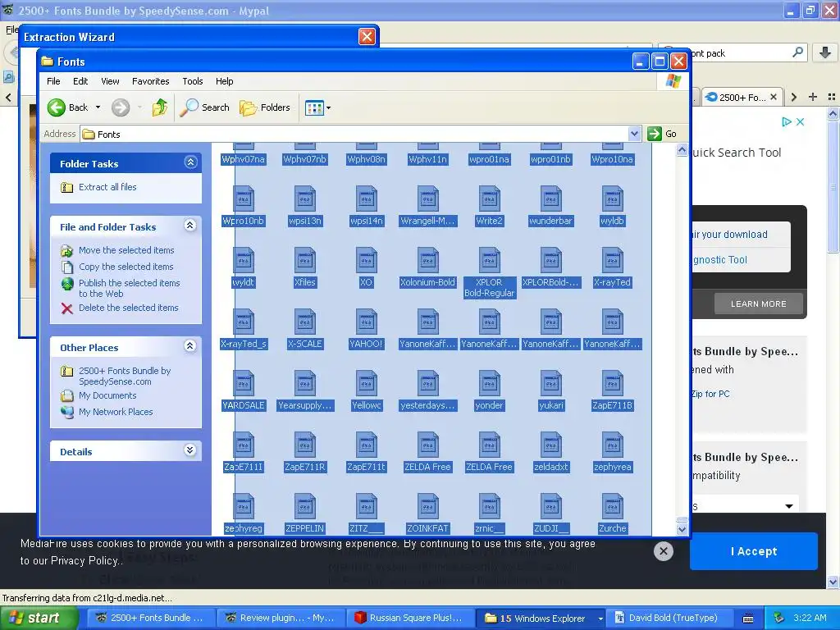840x630 pixels.
Task: Select the Yellowc font file icon
Action: point(367,384)
